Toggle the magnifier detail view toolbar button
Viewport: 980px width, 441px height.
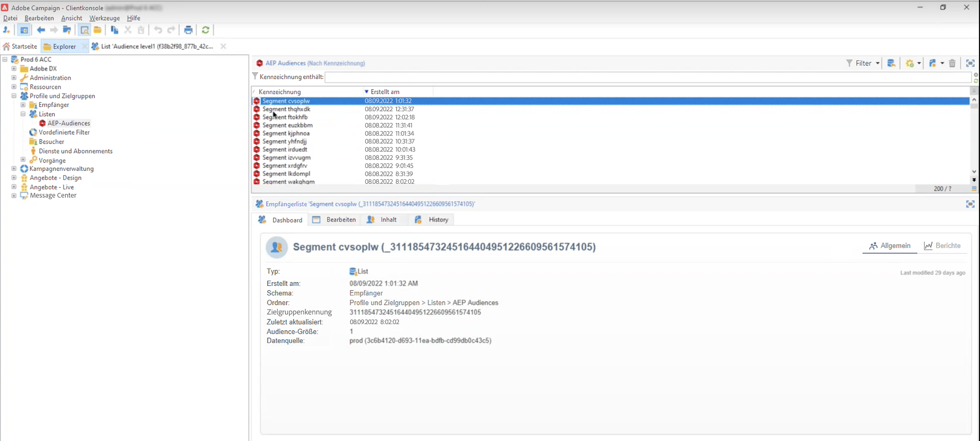[x=84, y=30]
